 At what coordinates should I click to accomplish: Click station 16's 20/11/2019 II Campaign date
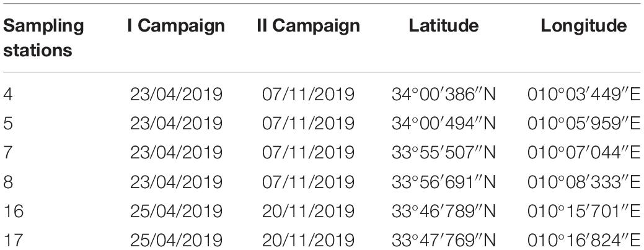308,210
